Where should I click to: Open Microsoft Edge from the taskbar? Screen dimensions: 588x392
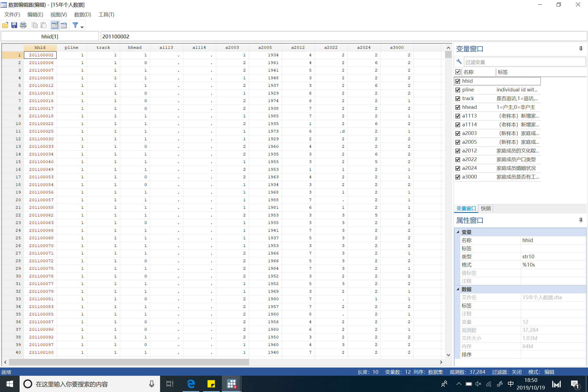point(191,384)
